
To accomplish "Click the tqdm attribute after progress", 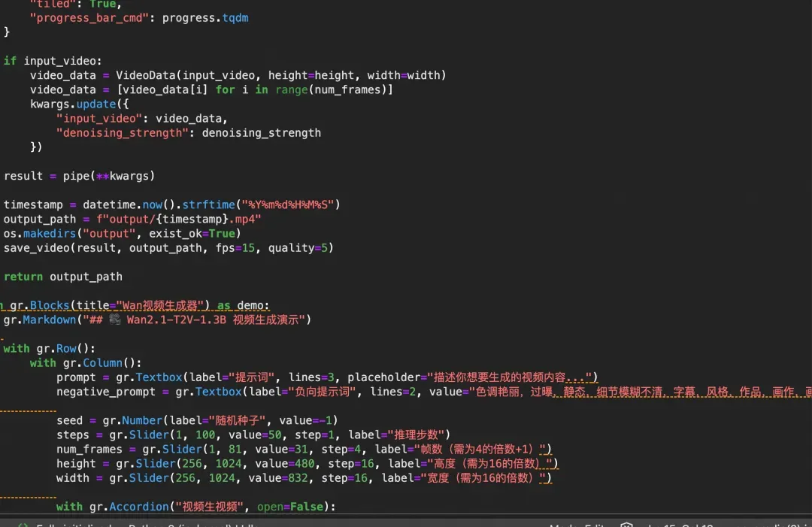I will pos(235,18).
